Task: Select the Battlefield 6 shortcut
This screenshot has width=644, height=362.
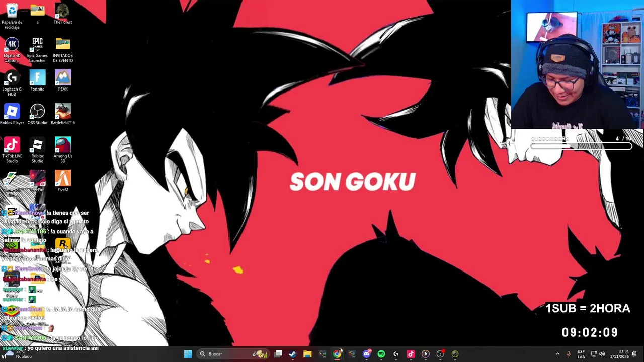Action: coord(63,115)
